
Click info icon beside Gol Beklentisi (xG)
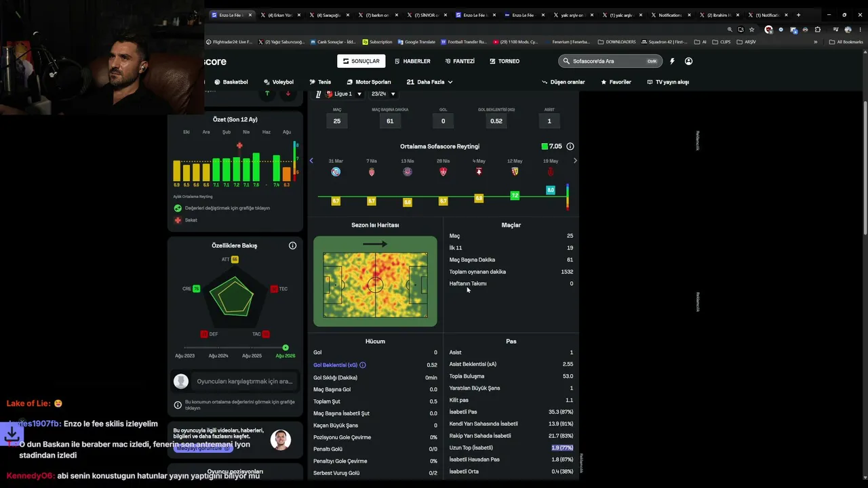coord(363,365)
